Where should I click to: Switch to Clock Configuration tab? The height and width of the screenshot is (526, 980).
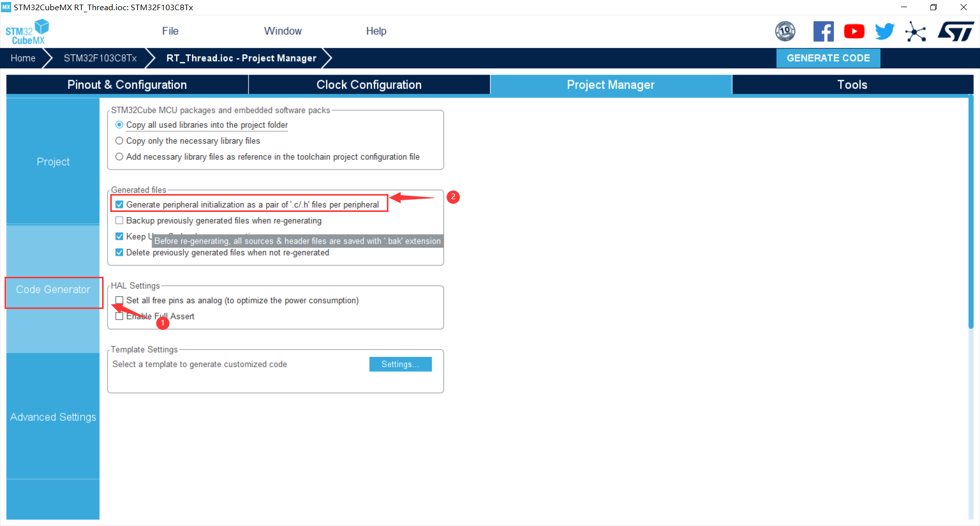point(369,85)
